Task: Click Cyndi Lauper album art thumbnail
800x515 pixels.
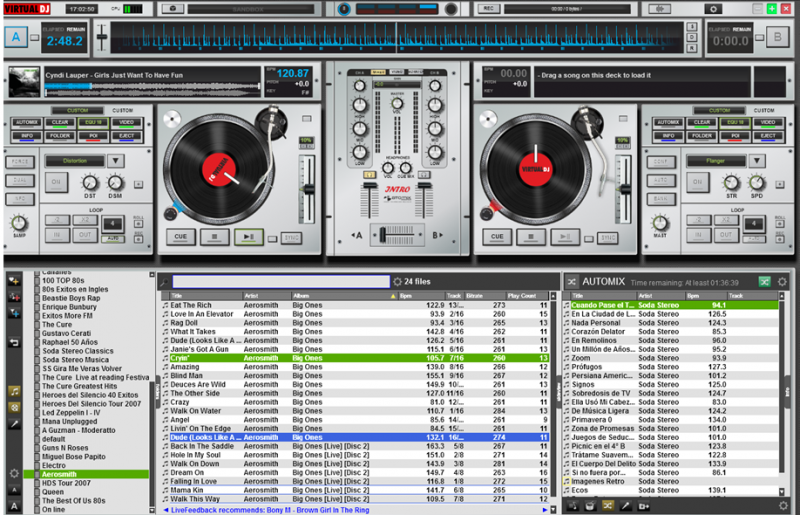Action: point(23,82)
